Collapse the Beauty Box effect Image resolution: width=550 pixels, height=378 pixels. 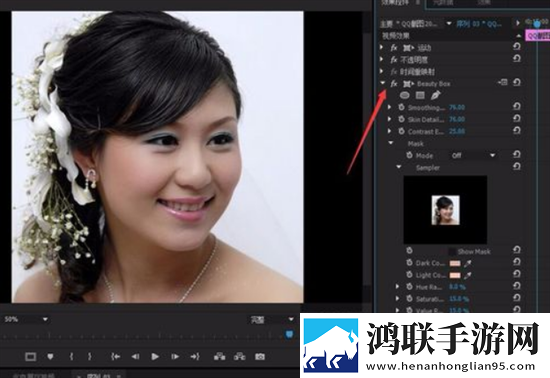click(x=383, y=83)
